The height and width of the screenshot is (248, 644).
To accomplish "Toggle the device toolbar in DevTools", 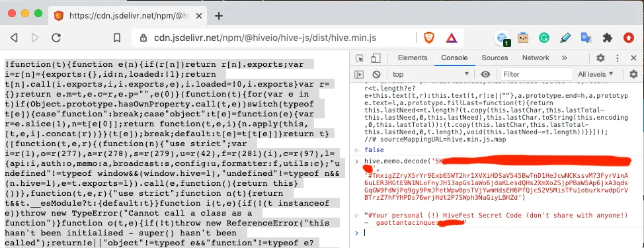I will [x=375, y=58].
